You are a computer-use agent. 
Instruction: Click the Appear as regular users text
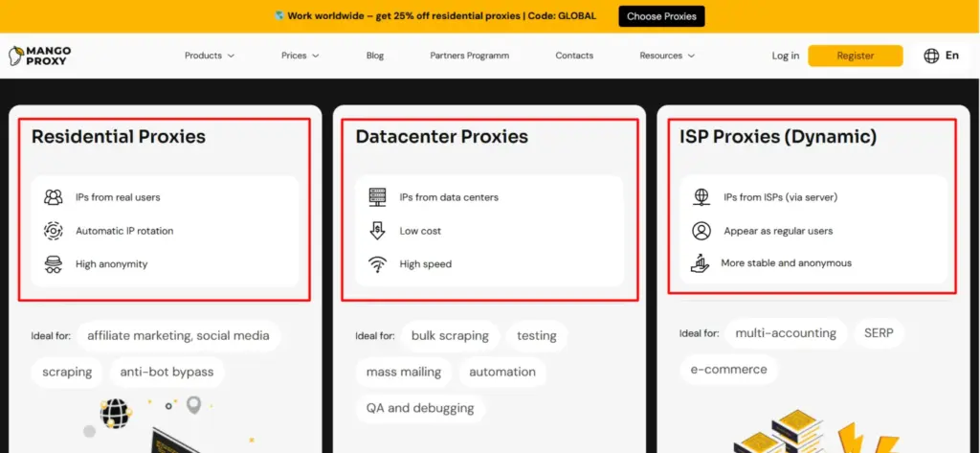tap(778, 231)
